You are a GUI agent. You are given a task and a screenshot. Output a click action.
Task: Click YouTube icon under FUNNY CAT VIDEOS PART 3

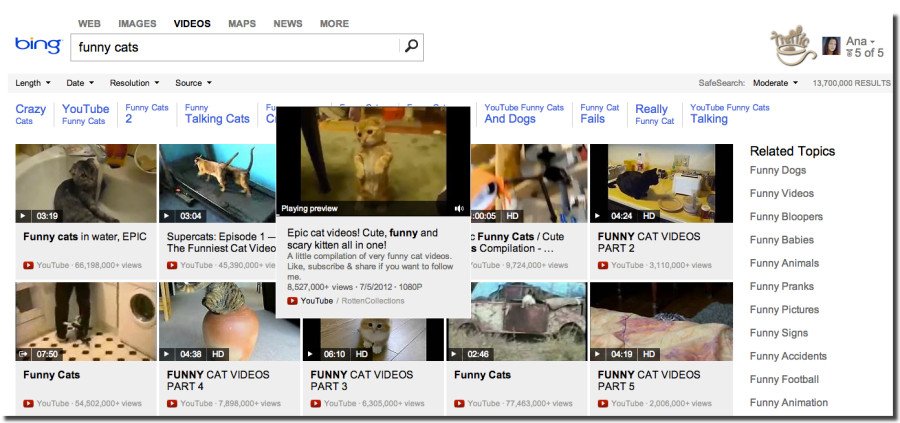pos(316,403)
